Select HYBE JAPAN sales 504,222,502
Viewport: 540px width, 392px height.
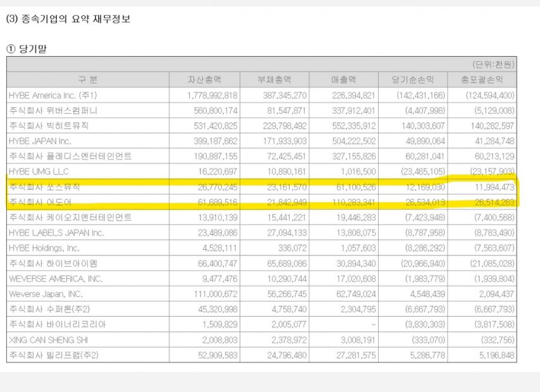click(353, 141)
